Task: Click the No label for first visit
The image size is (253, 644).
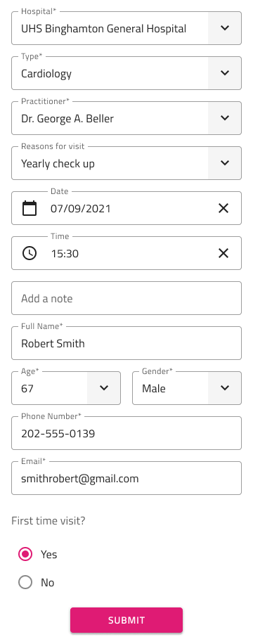Action: (48, 582)
